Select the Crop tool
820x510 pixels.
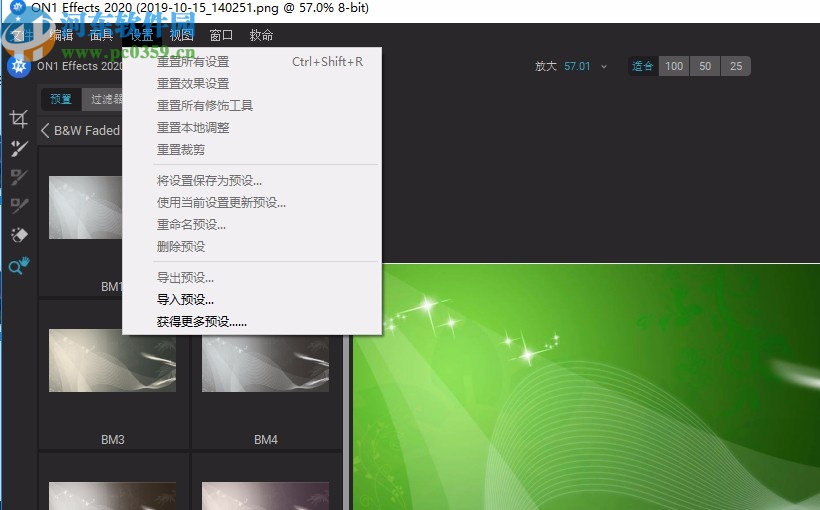19,119
